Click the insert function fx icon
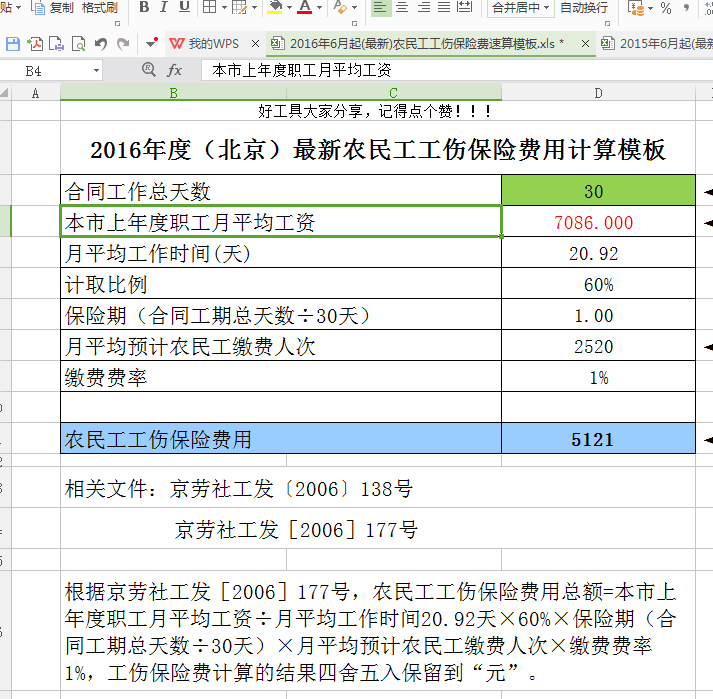 coord(174,70)
